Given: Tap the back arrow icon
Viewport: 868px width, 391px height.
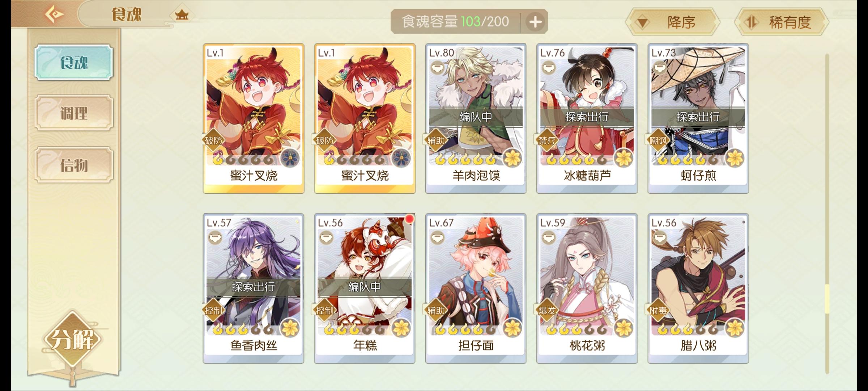Looking at the screenshot, I should [54, 14].
